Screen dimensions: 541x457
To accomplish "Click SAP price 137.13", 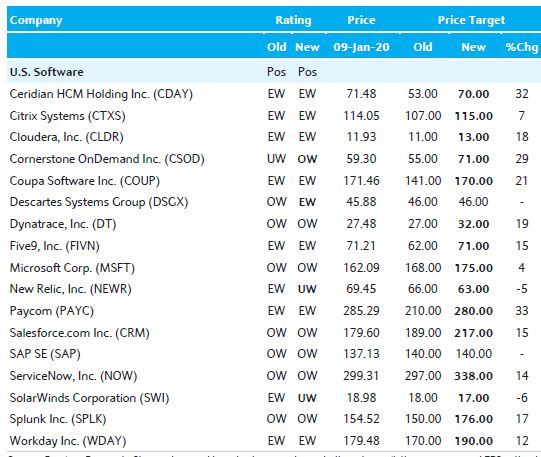I will pos(361,354).
